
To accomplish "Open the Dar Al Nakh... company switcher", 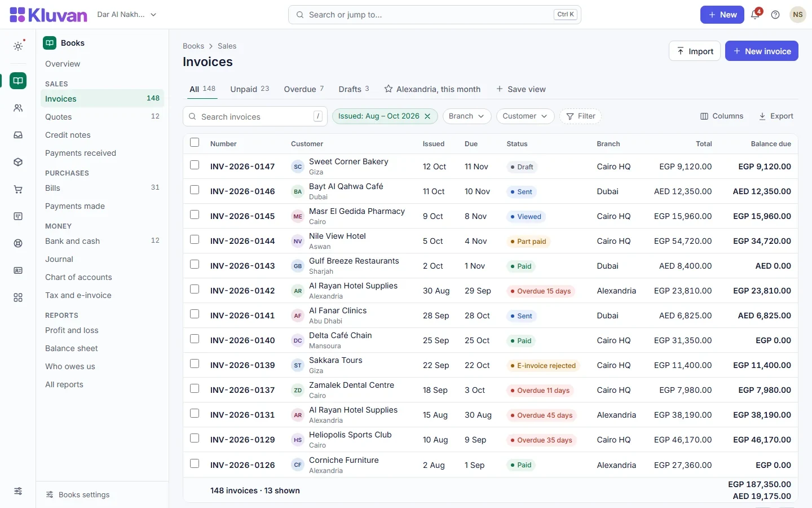I will [127, 15].
